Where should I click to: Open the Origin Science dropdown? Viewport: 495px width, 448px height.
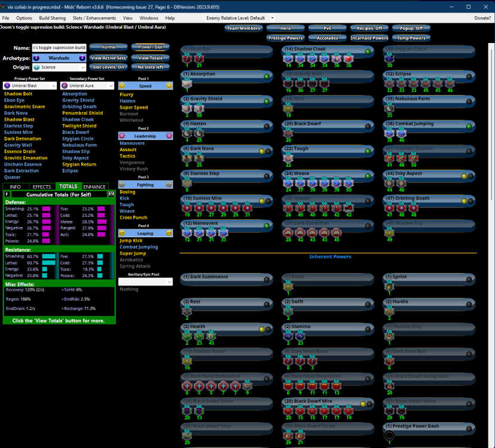point(60,67)
